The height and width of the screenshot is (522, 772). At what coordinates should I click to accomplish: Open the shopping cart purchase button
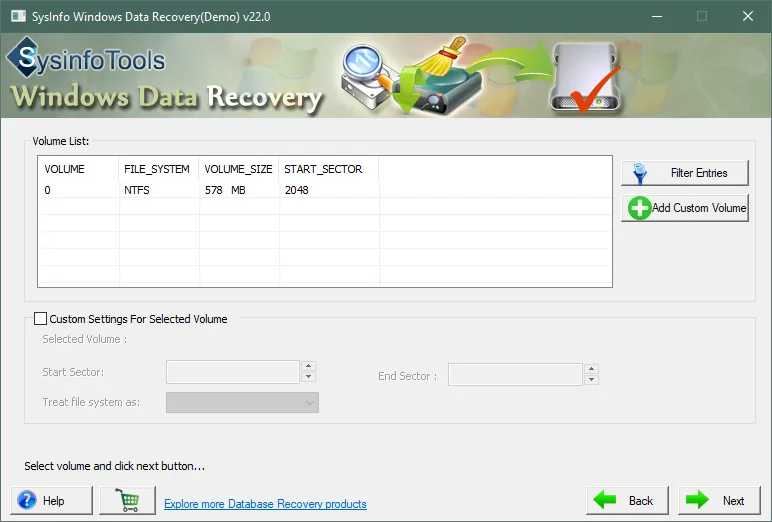[128, 500]
